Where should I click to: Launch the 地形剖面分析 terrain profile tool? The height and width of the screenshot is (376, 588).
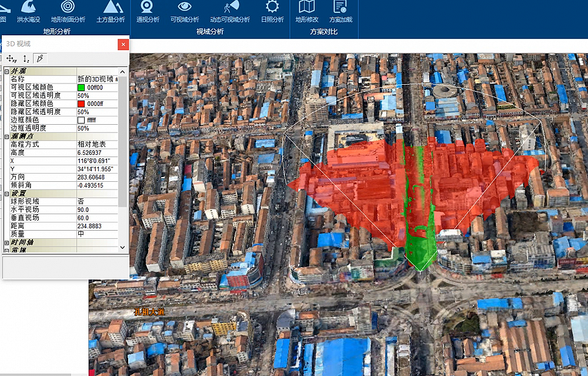click(68, 12)
